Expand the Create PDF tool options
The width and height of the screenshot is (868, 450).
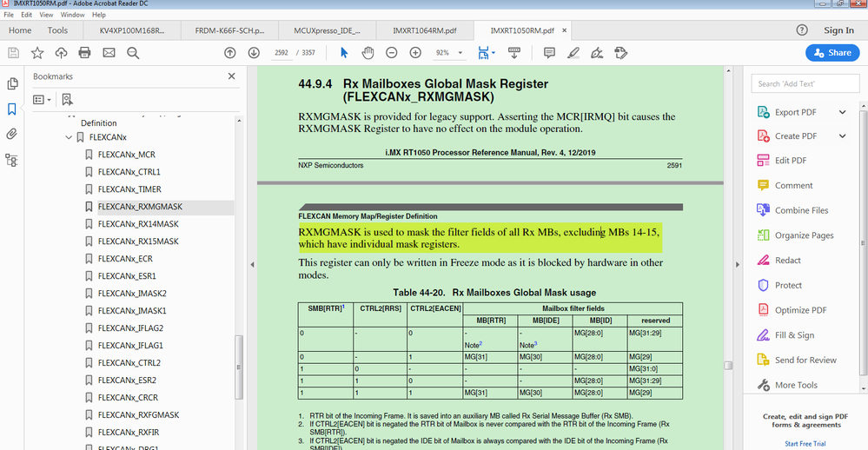842,136
